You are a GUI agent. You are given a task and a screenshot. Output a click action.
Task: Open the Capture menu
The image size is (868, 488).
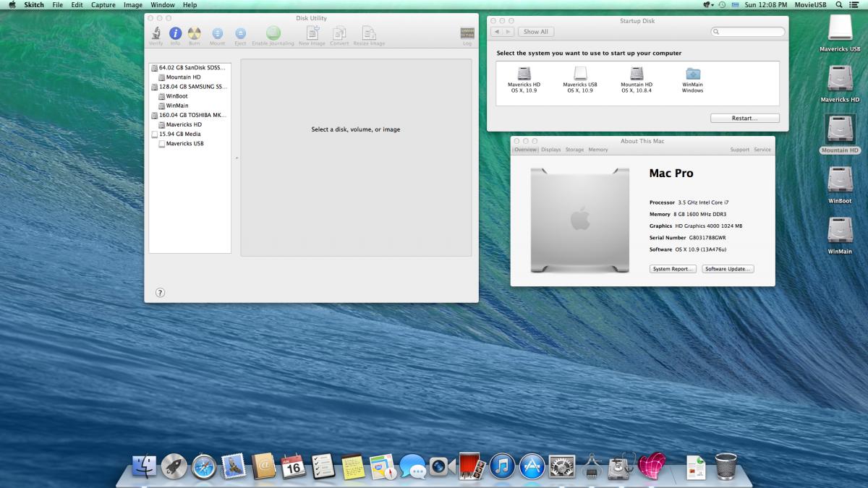tap(103, 4)
